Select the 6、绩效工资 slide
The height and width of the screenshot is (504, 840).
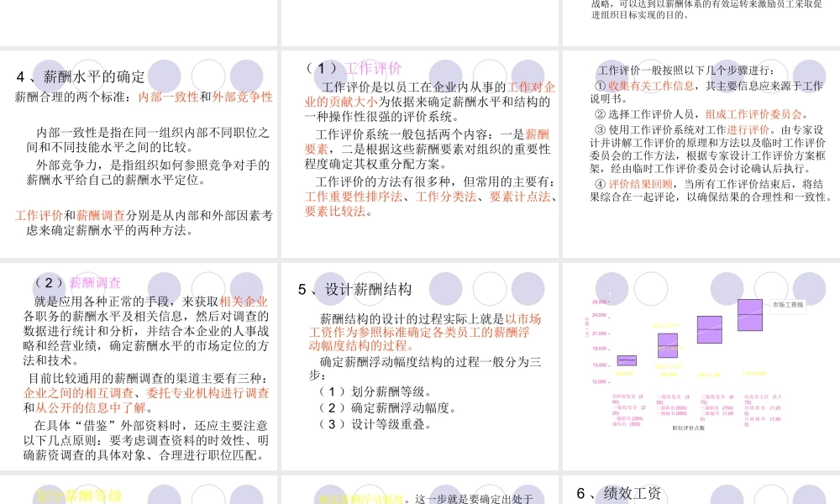click(x=617, y=491)
